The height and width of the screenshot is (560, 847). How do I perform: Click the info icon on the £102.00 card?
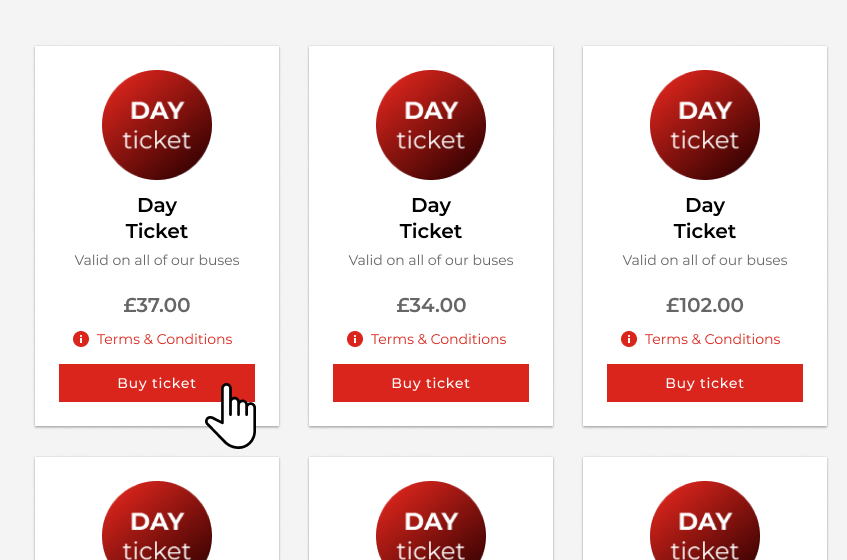click(x=629, y=339)
